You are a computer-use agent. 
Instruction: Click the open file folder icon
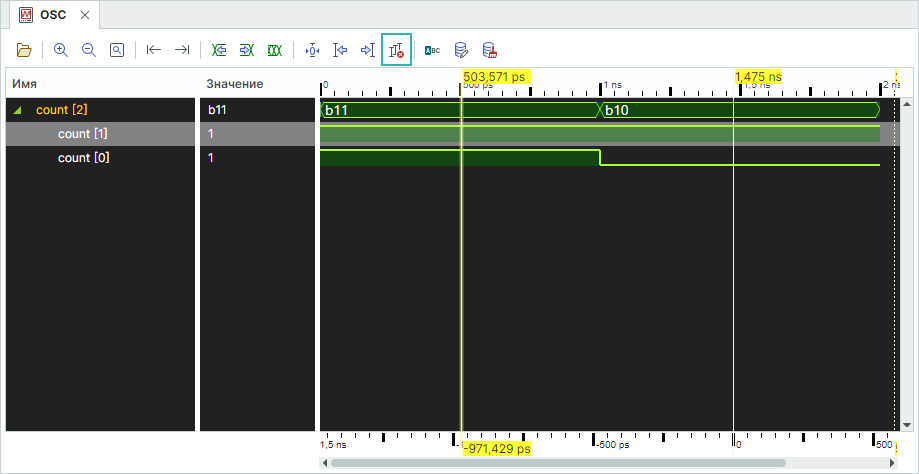tap(25, 50)
